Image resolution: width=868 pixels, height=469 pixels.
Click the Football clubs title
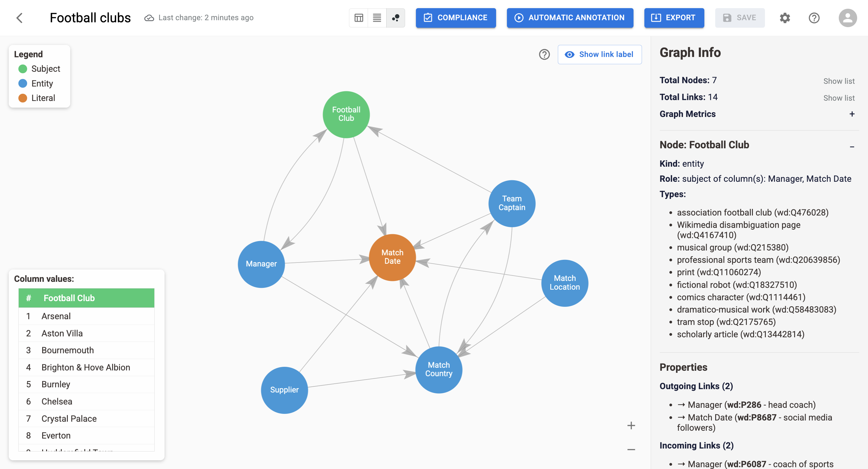pos(90,18)
